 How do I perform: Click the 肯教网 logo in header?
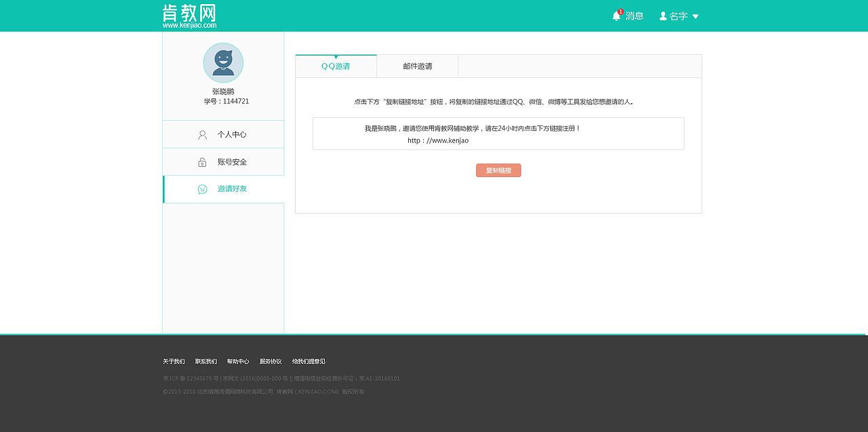click(189, 16)
